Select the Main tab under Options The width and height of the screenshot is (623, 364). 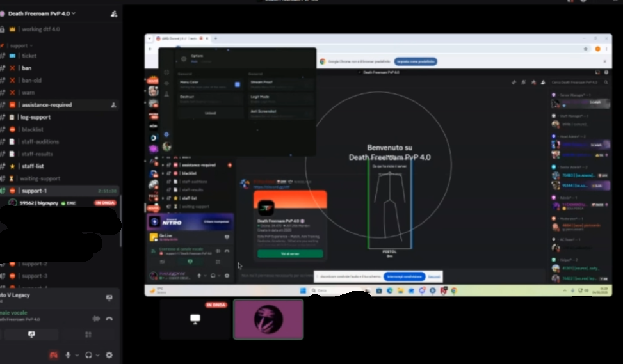(x=194, y=61)
